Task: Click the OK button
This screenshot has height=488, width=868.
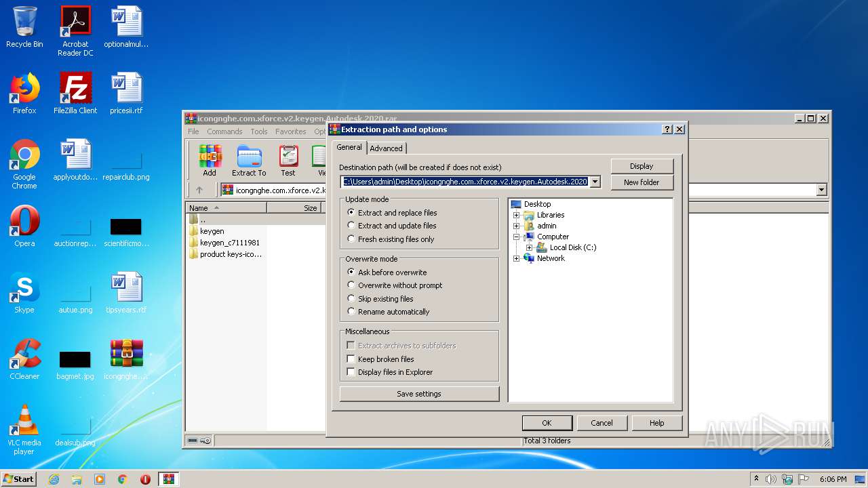Action: pos(547,423)
